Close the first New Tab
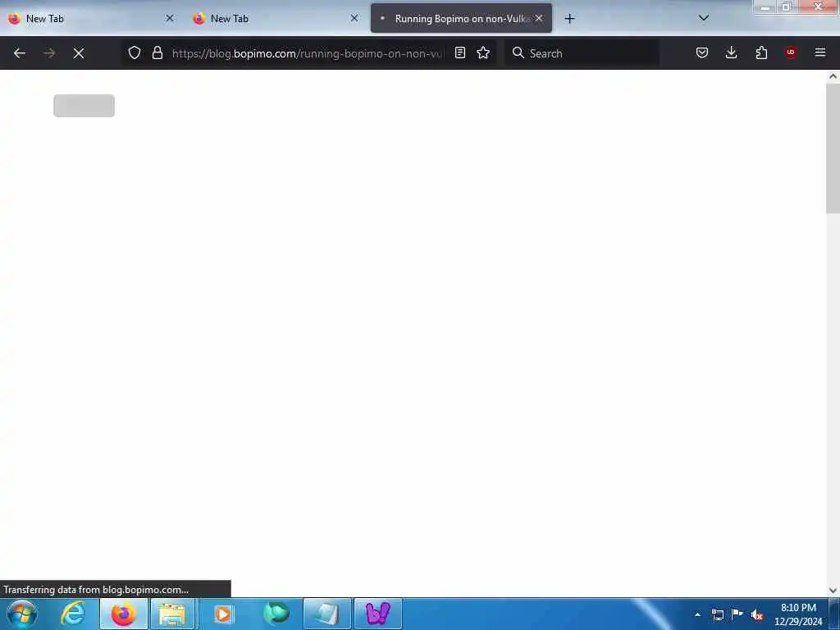Viewport: 840px width, 630px height. coord(170,18)
